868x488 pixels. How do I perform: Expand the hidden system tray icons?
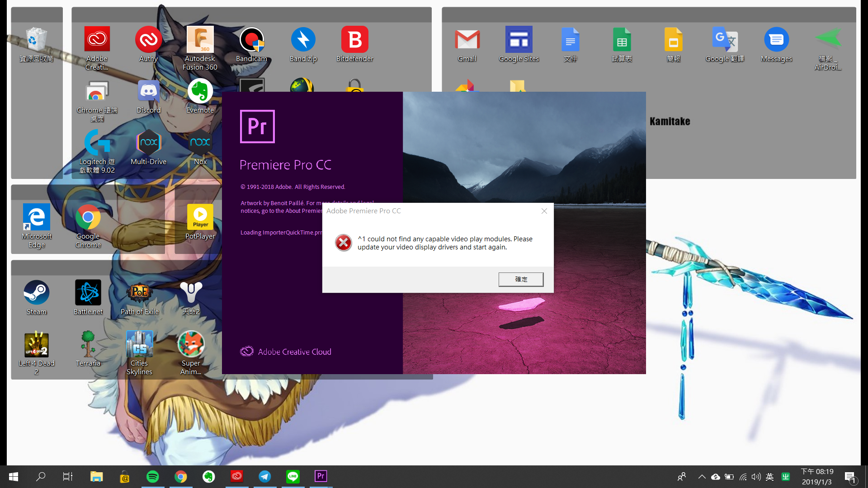tap(702, 477)
